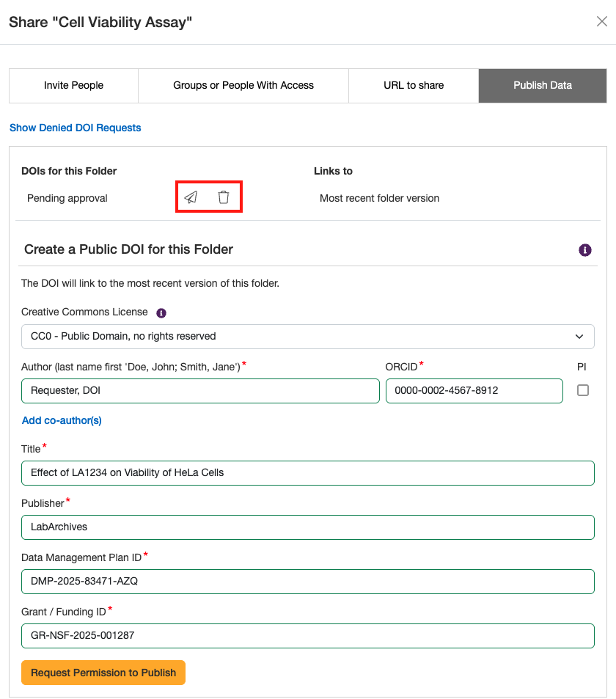Switch to the URL to share tab
This screenshot has width=616, height=699.
click(x=413, y=85)
